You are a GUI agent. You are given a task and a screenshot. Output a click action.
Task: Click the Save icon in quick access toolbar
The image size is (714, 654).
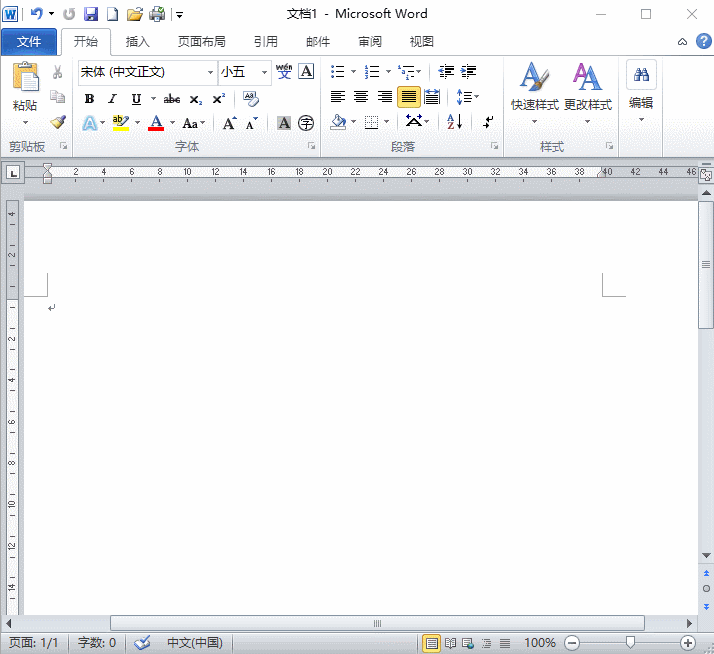point(91,14)
